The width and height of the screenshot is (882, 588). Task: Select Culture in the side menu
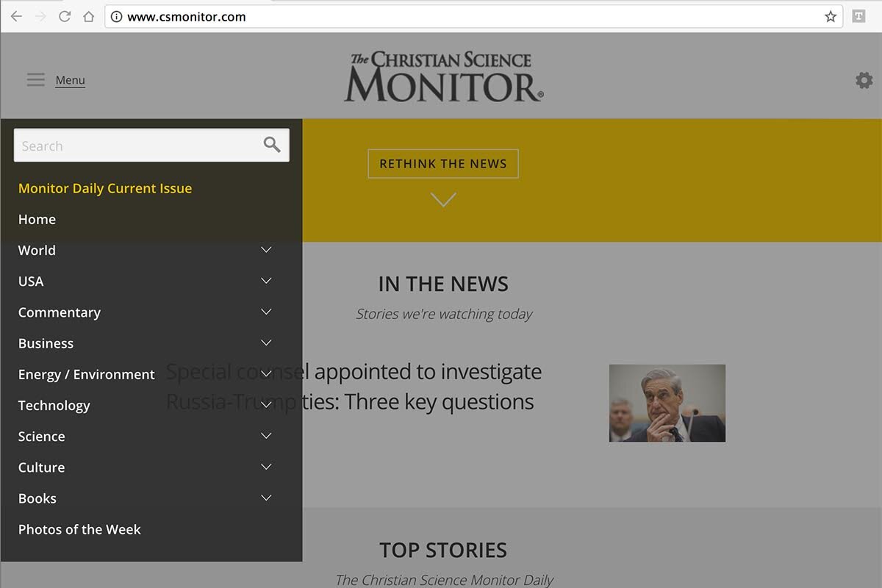(42, 467)
